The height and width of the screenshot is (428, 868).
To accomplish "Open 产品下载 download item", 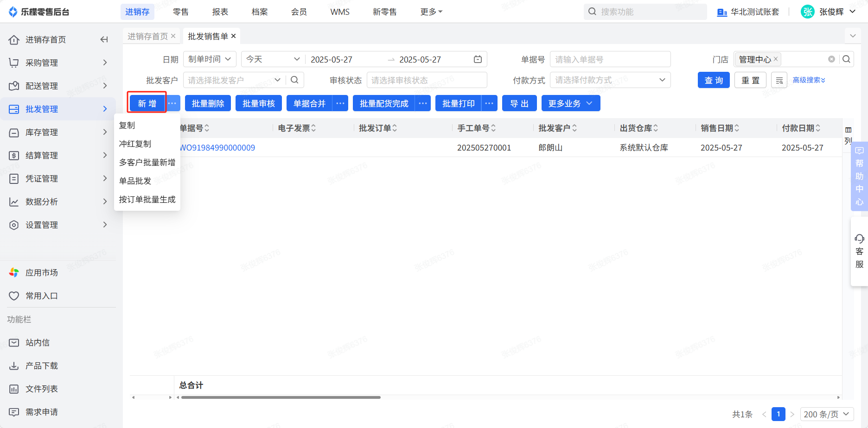I will [41, 366].
